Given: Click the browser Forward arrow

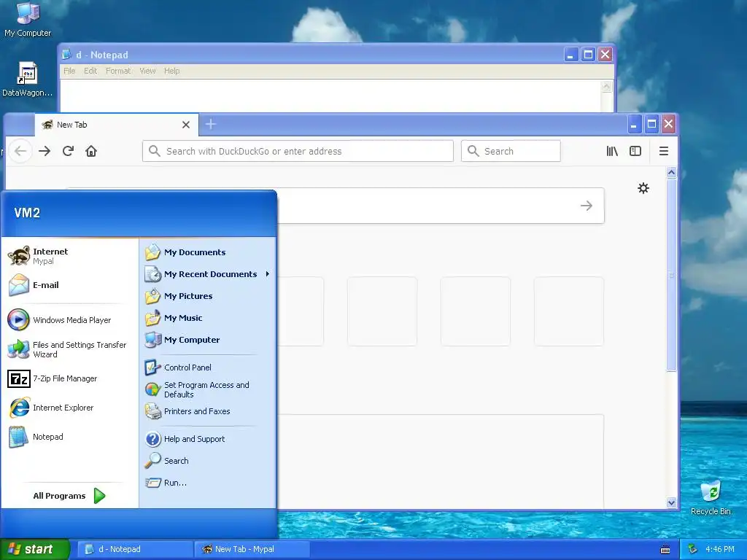Looking at the screenshot, I should point(44,152).
